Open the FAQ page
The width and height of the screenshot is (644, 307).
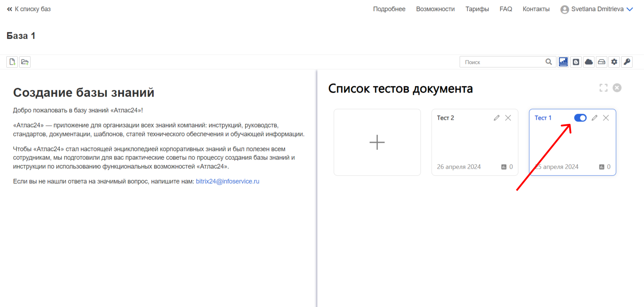click(506, 9)
